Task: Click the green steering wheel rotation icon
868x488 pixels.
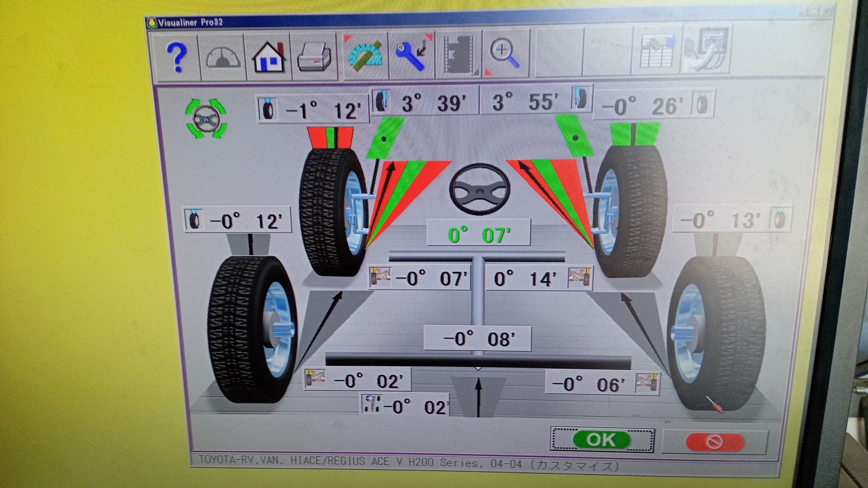Action: point(206,119)
